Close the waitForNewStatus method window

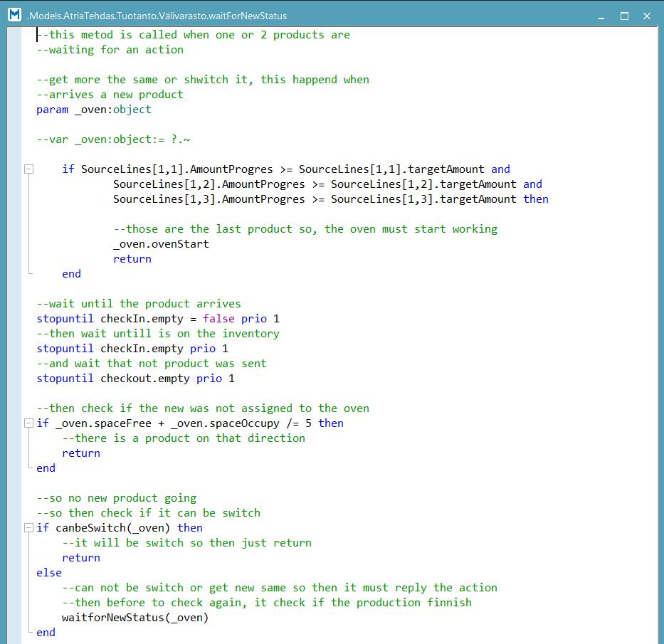pyautogui.click(x=647, y=16)
